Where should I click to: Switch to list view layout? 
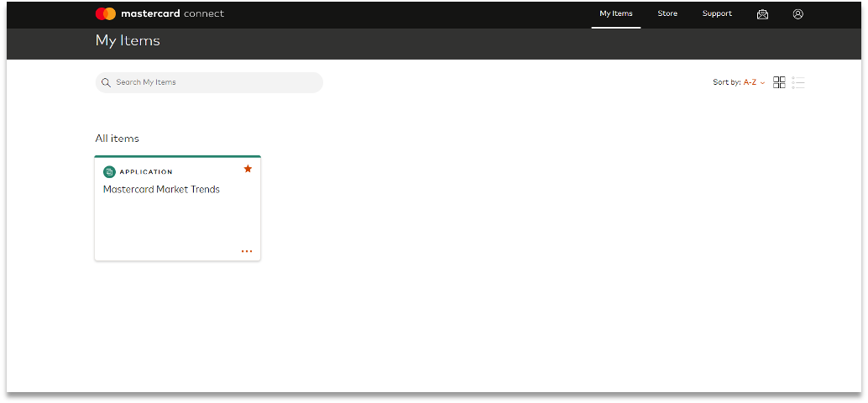click(x=798, y=82)
